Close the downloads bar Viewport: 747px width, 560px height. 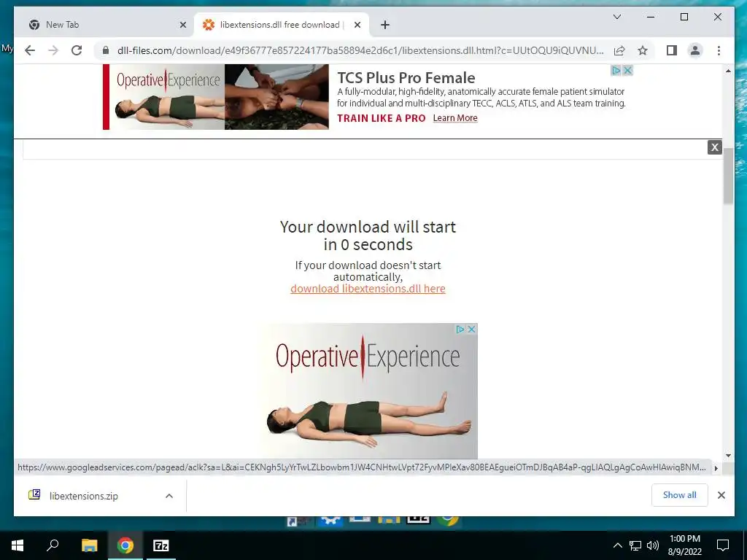[721, 495]
